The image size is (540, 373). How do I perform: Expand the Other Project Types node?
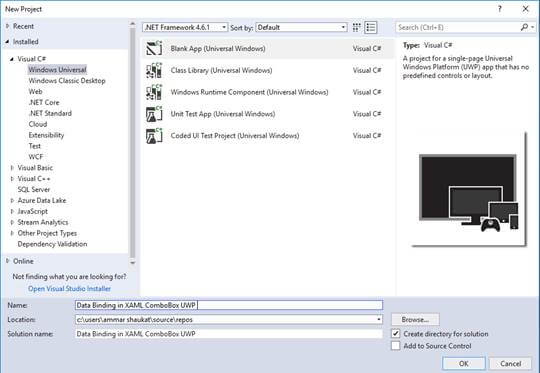pos(12,233)
